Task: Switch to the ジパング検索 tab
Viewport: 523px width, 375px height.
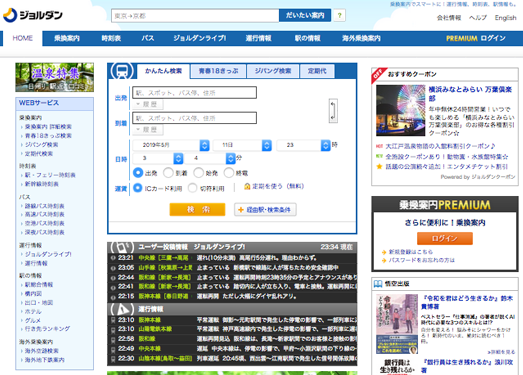Action: [x=273, y=71]
